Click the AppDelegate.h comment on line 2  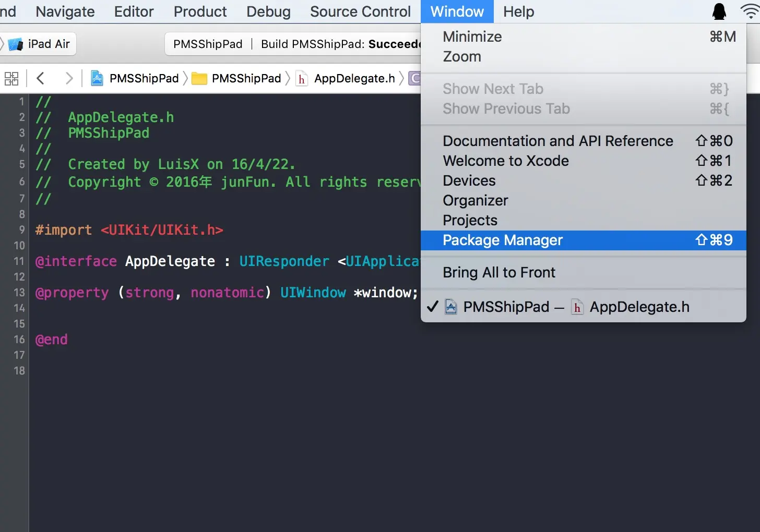(121, 117)
